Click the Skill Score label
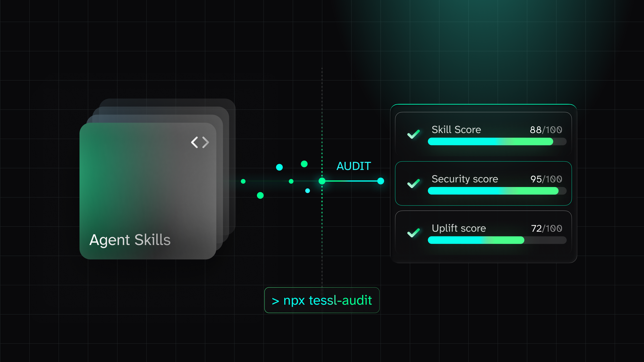The height and width of the screenshot is (362, 644). (456, 130)
